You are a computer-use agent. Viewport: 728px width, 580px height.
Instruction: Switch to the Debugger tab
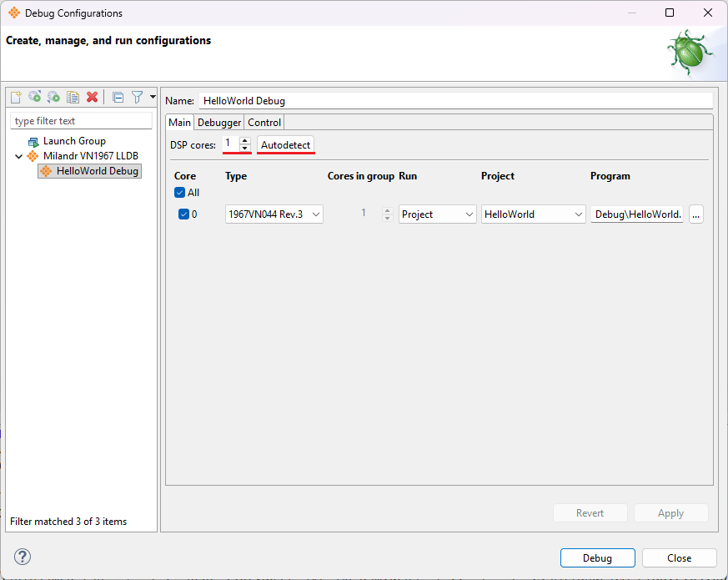point(218,123)
